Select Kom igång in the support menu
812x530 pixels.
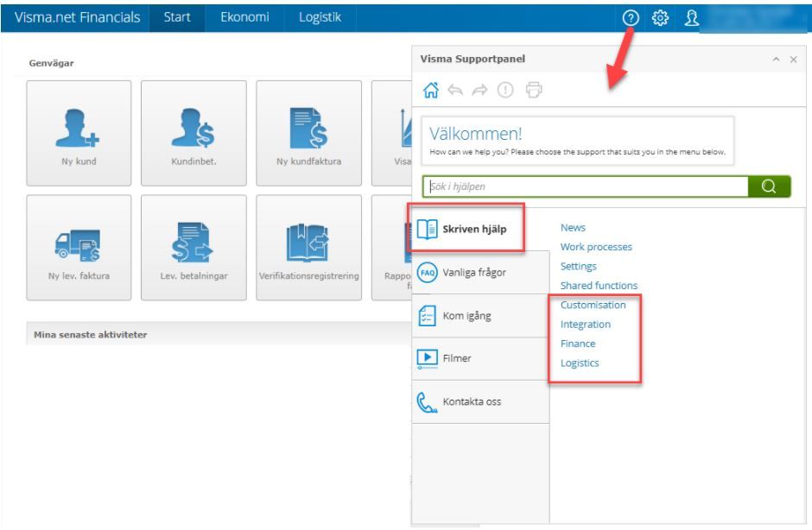coord(480,316)
